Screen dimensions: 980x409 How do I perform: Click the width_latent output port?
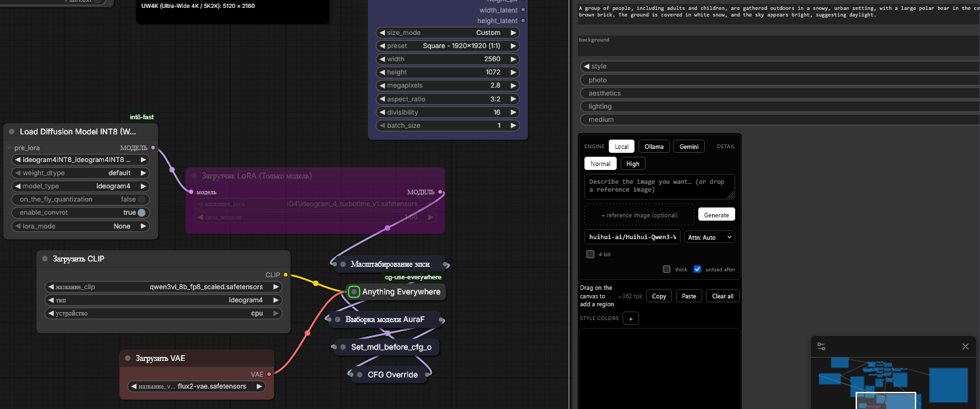[x=523, y=10]
